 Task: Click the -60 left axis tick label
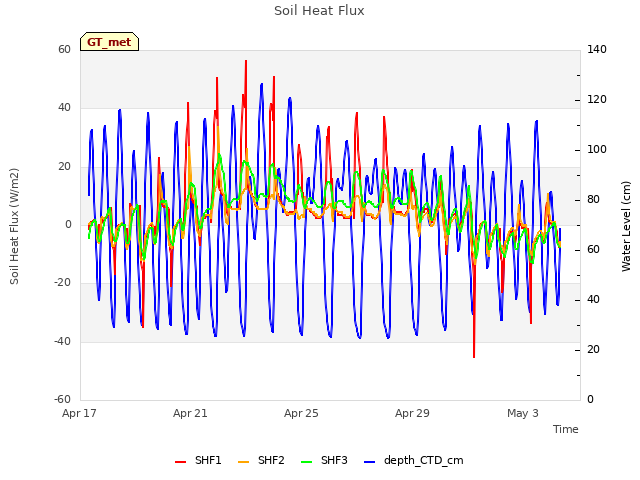click(x=63, y=399)
